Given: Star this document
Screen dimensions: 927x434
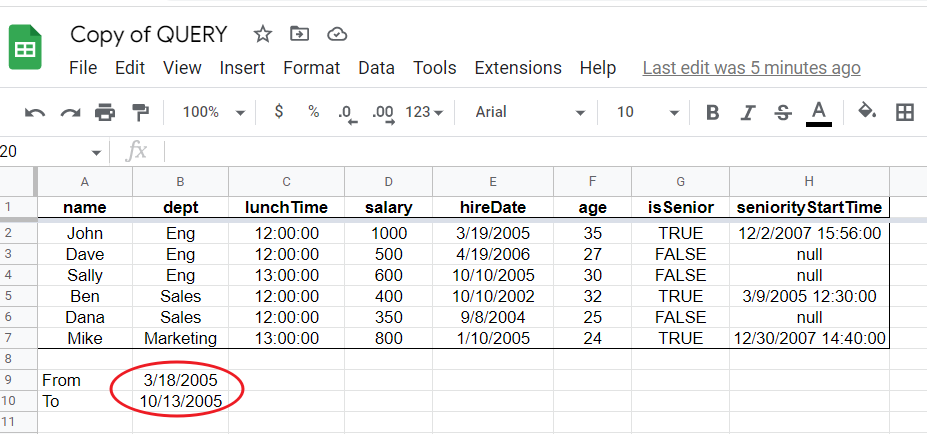Looking at the screenshot, I should (263, 34).
